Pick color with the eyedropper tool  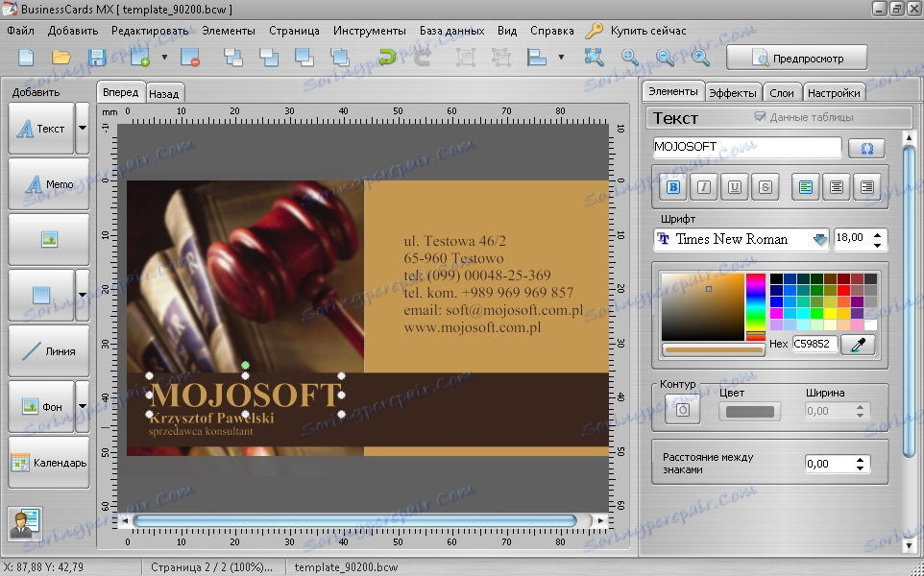click(858, 345)
